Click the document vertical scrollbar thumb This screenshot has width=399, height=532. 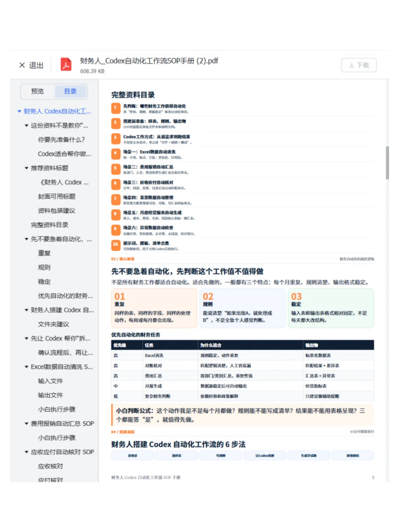point(387,163)
